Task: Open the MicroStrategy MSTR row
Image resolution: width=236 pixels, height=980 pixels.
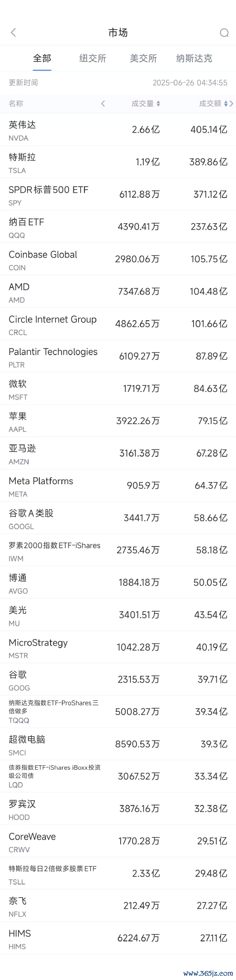Action: pos(118,647)
